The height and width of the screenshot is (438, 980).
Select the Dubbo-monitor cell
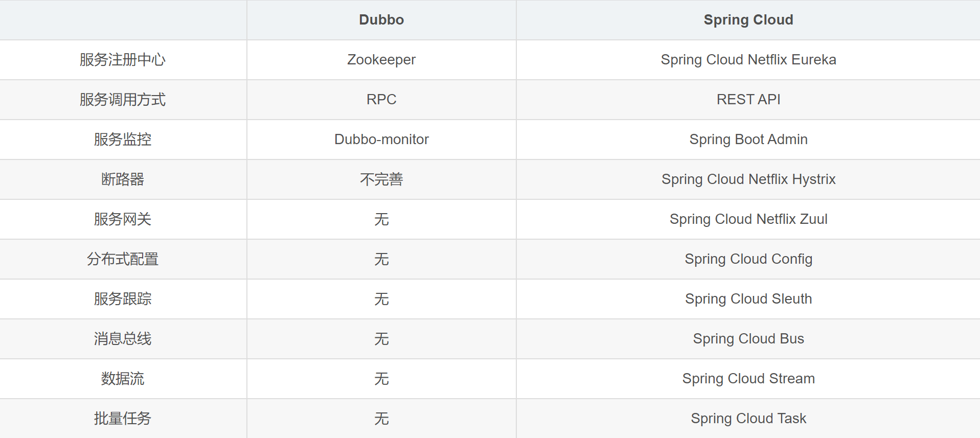pyautogui.click(x=381, y=140)
